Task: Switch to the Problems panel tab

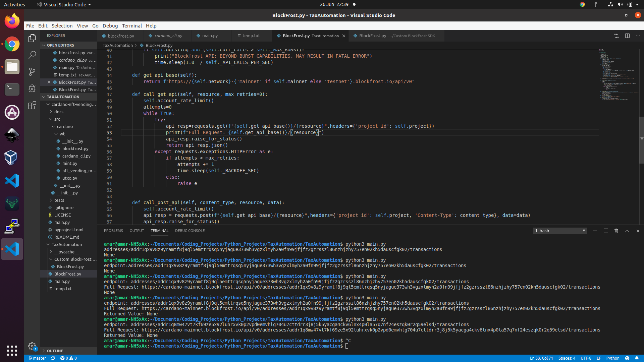Action: [x=113, y=231]
